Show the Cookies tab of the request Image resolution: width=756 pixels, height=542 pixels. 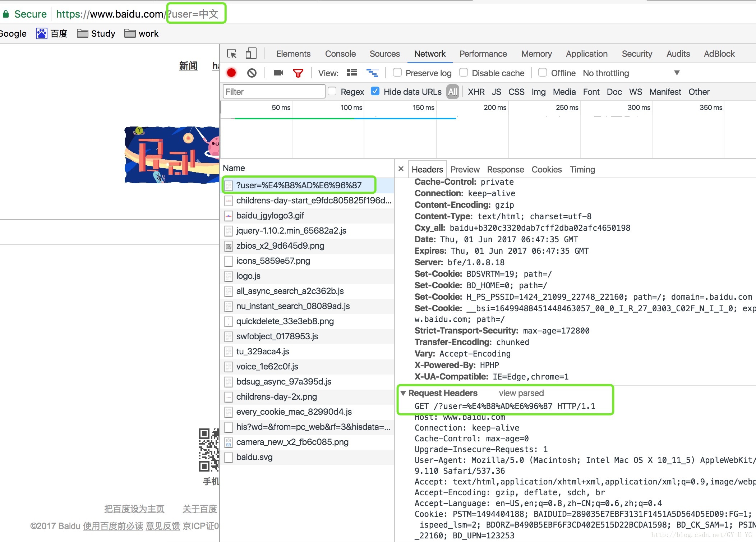(547, 170)
